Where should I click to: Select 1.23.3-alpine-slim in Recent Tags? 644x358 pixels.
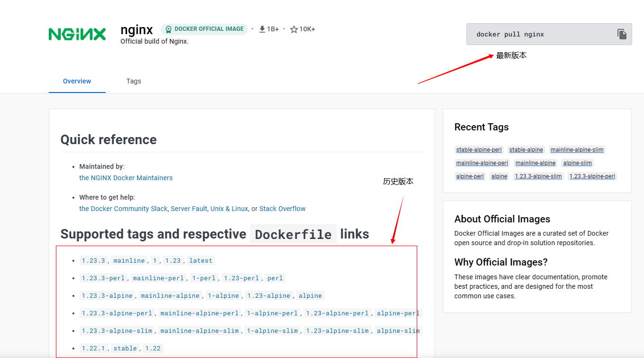coord(538,176)
